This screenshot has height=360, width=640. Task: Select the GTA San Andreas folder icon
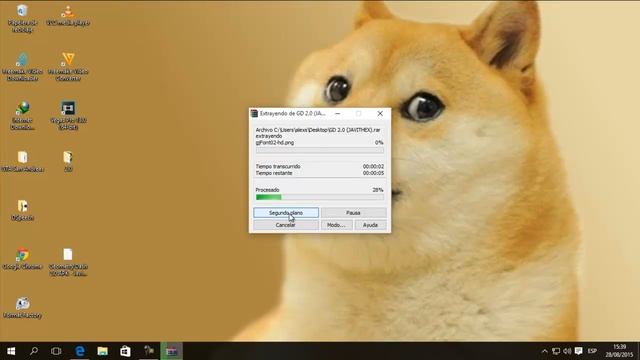tap(22, 162)
